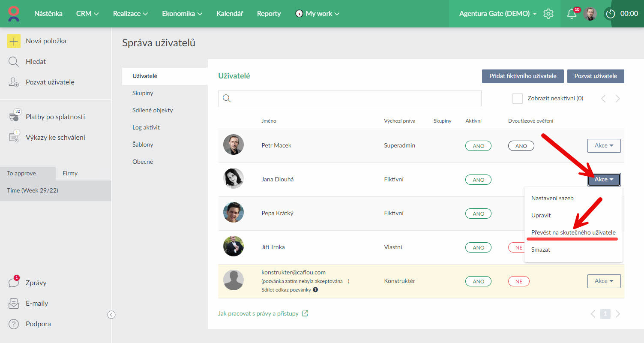Expand the CRM dropdown menu
644x343 pixels.
[x=87, y=14]
